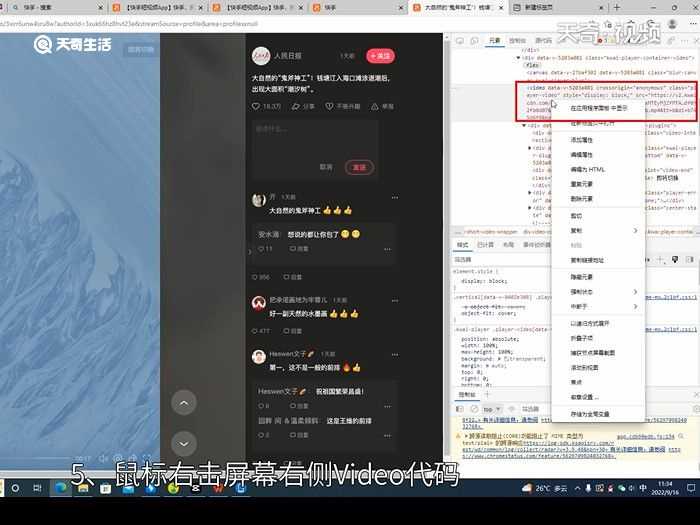700x525 pixels.
Task: Expand 复制 submenu arrow
Action: pyautogui.click(x=635, y=231)
